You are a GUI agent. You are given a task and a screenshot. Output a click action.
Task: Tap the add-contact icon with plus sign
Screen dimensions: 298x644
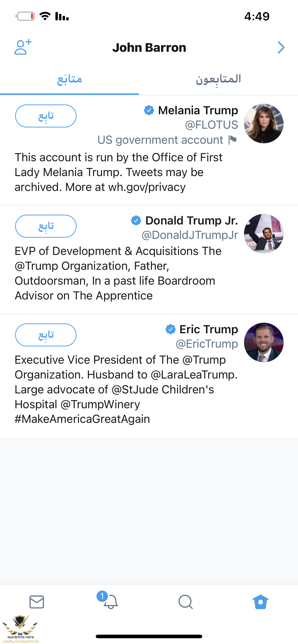[x=23, y=47]
